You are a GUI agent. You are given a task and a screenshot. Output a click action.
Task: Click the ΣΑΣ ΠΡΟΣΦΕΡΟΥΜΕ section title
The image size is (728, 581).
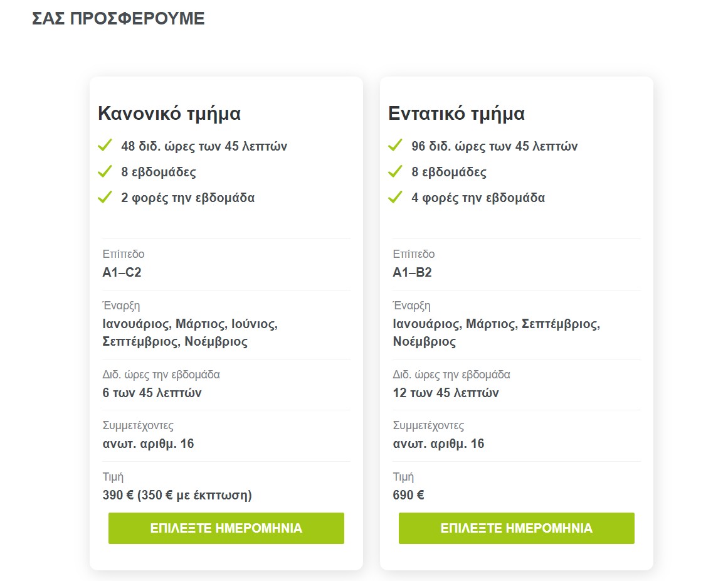pyautogui.click(x=119, y=19)
